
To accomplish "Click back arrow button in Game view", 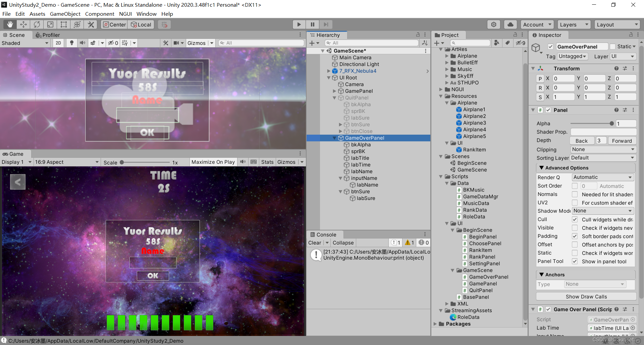I will [18, 182].
